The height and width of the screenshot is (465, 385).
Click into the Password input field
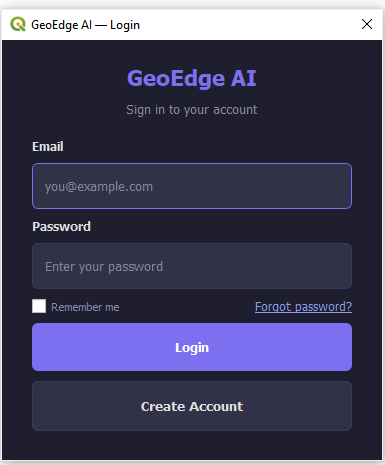point(192,266)
